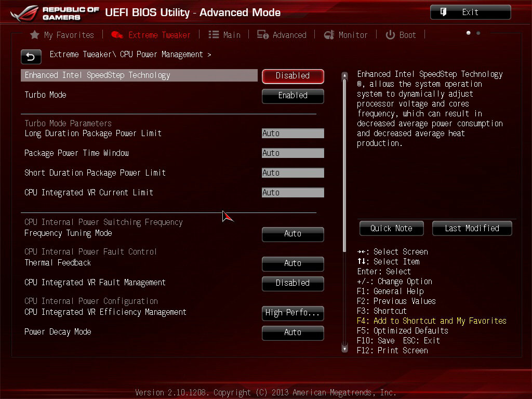This screenshot has width=532, height=399.
Task: Click the Exit door icon
Action: pyautogui.click(x=443, y=12)
